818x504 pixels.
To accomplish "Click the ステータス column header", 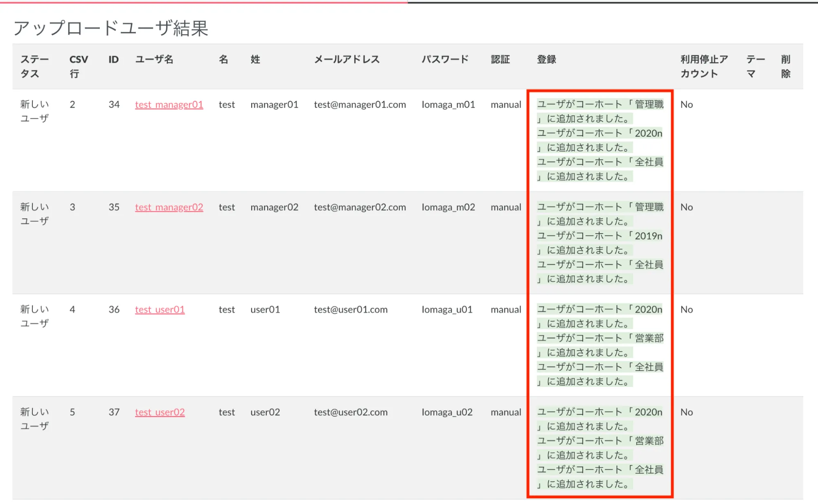I will [x=34, y=67].
